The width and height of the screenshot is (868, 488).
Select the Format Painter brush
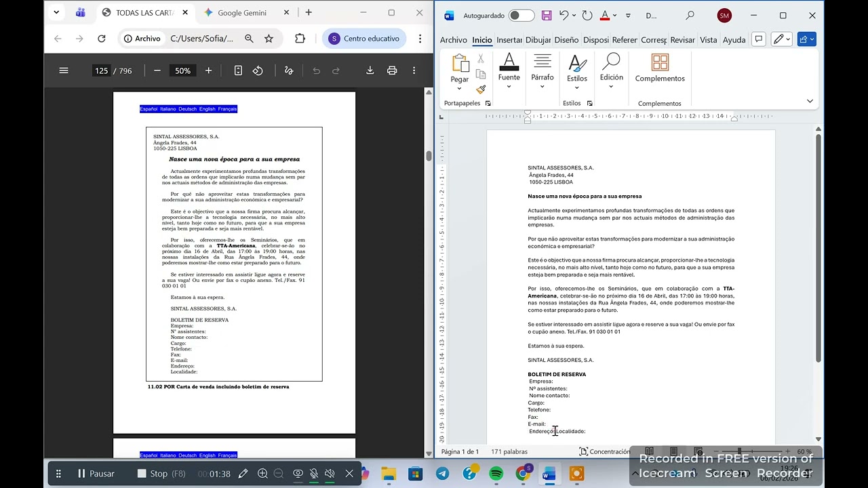[481, 89]
